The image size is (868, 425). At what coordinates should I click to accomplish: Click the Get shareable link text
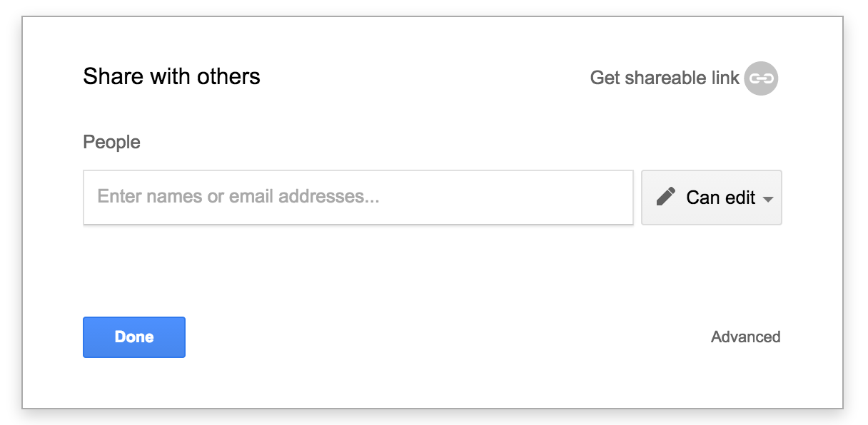click(x=665, y=78)
